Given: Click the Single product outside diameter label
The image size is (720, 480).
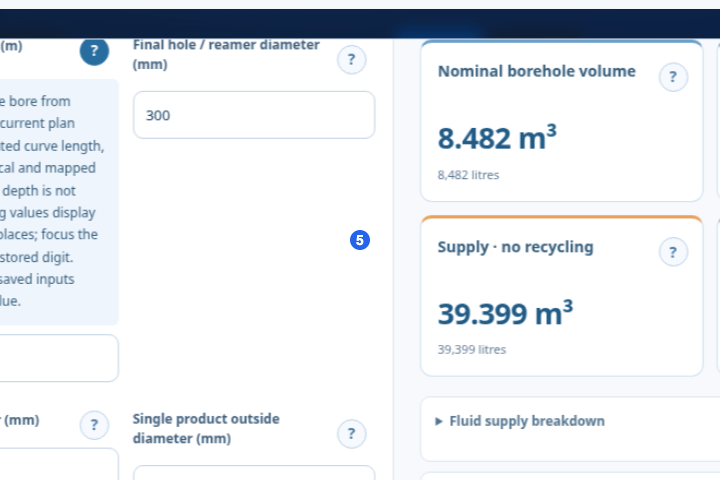Looking at the screenshot, I should point(206,429).
